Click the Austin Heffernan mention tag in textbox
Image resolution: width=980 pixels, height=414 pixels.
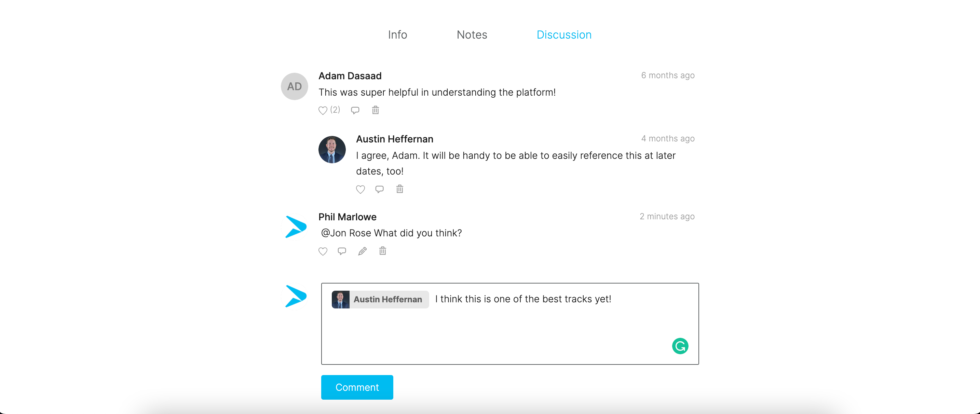pos(380,299)
